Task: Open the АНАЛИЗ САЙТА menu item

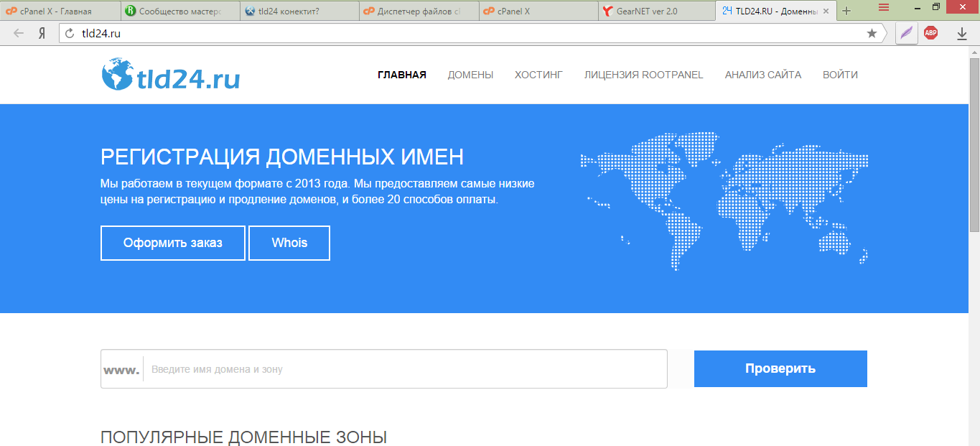Action: [x=762, y=75]
